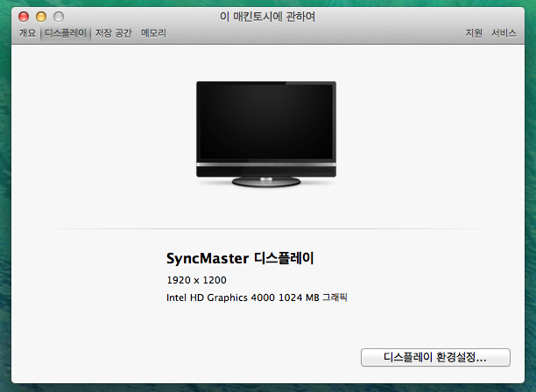The width and height of the screenshot is (536, 392).
Task: Close the window with red button
Action: tap(24, 17)
